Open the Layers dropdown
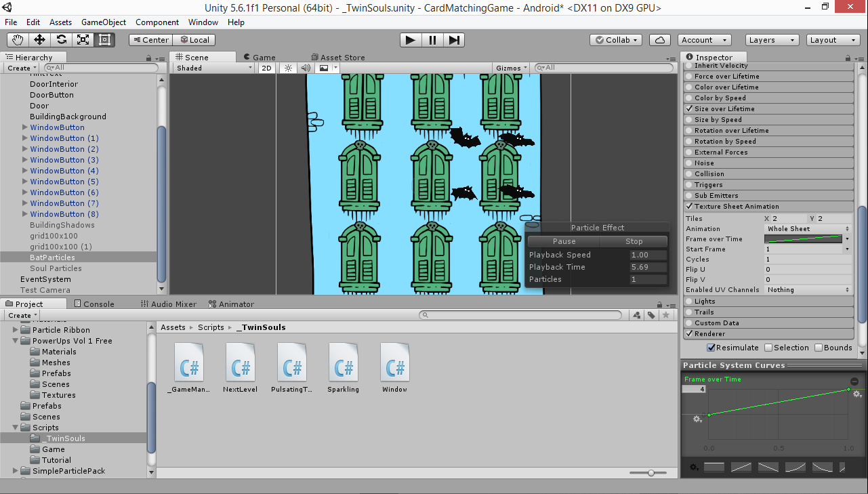Screen dimensions: 868x494 772,39
